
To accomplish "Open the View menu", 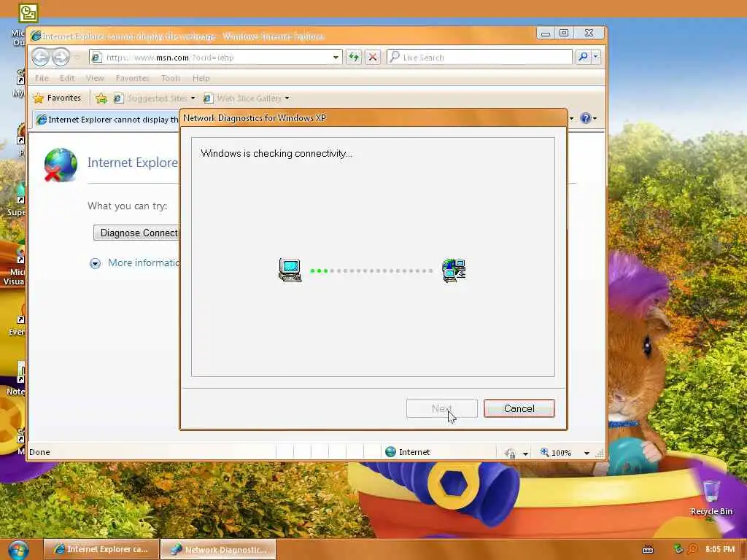I will pyautogui.click(x=95, y=78).
